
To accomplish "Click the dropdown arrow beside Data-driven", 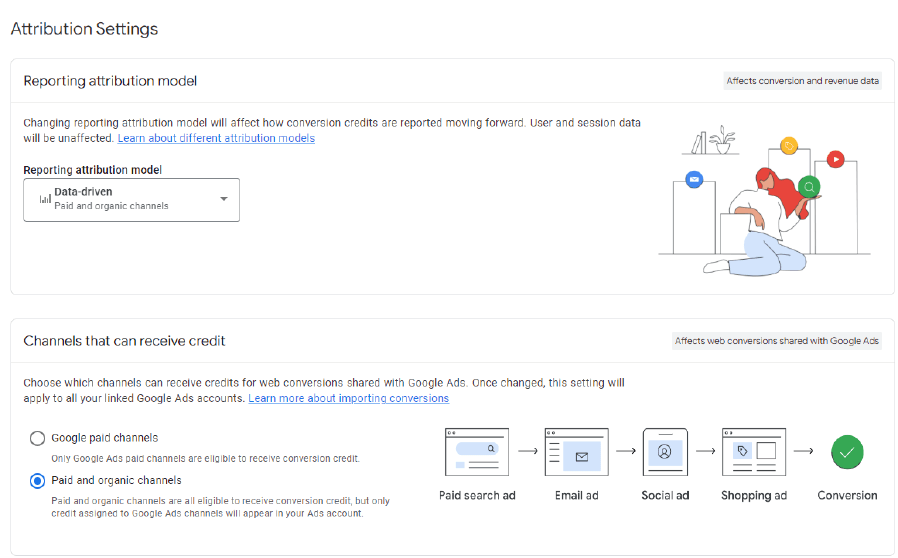I will tap(224, 199).
